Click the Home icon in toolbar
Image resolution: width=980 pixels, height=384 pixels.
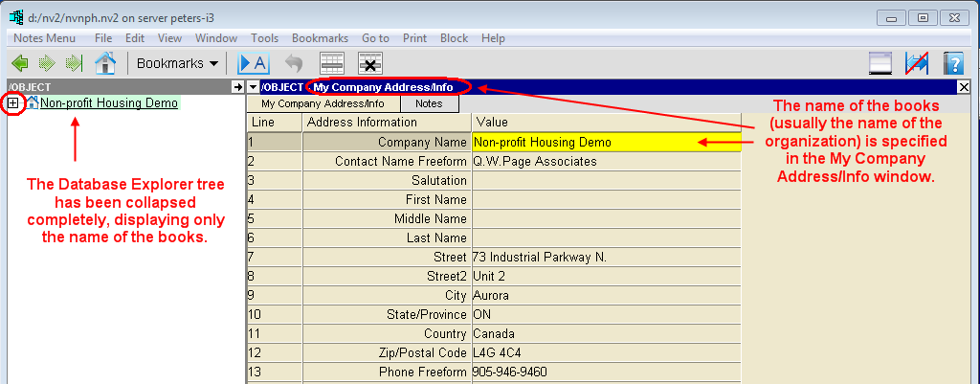[104, 63]
